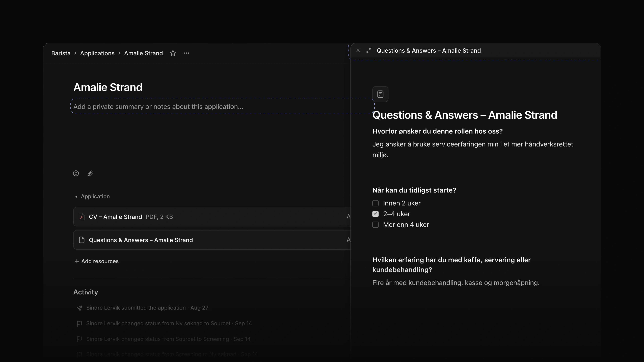Viewport: 644px width, 362px height.
Task: Click the paper plane icon by submitted activity
Action: (79, 308)
